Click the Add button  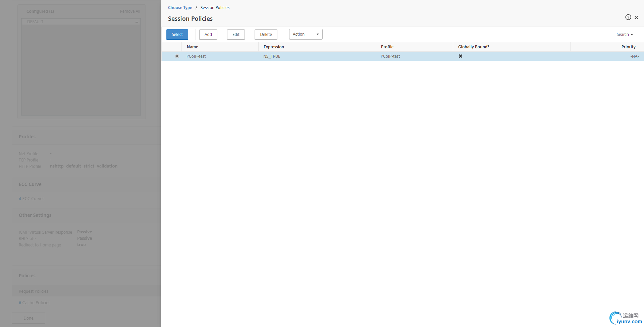(x=208, y=35)
